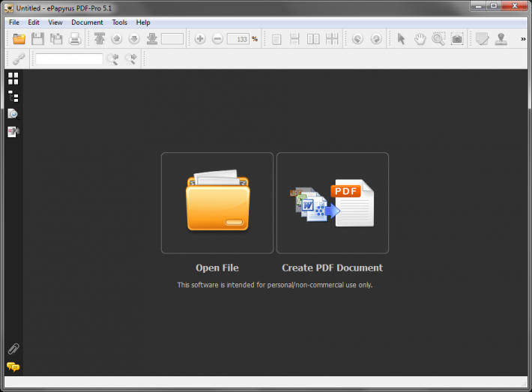Close the ePapyrus PDF-Pro window

(x=515, y=6)
